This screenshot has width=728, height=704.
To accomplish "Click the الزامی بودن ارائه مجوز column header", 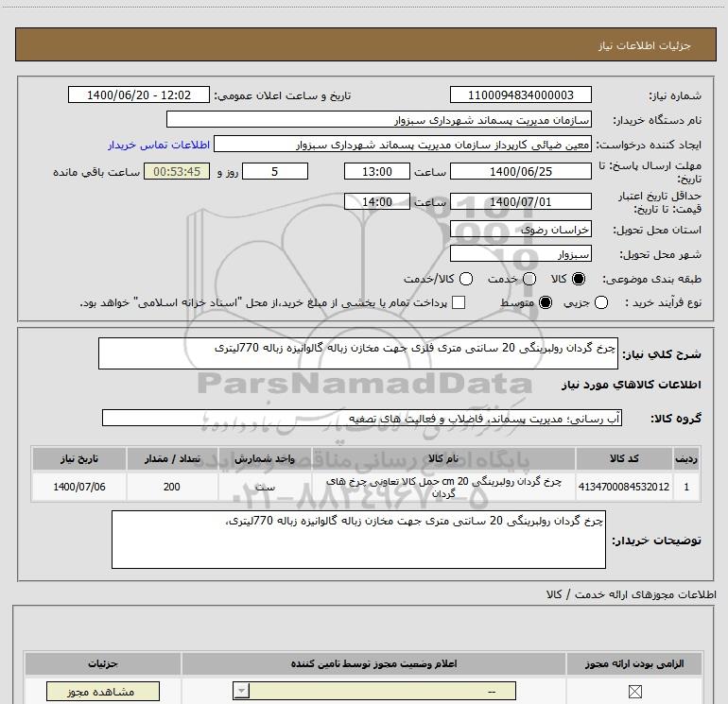I will 634,663.
